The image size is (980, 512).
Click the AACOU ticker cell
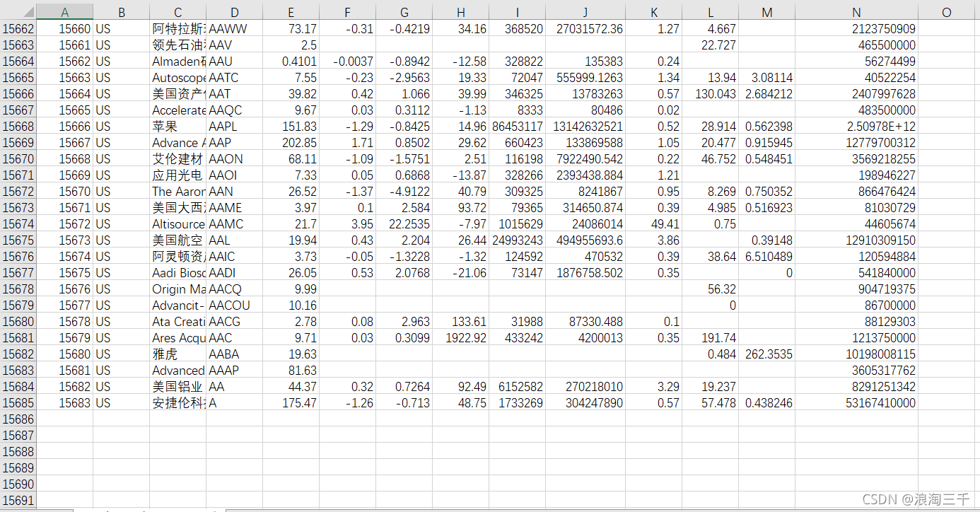coord(235,306)
